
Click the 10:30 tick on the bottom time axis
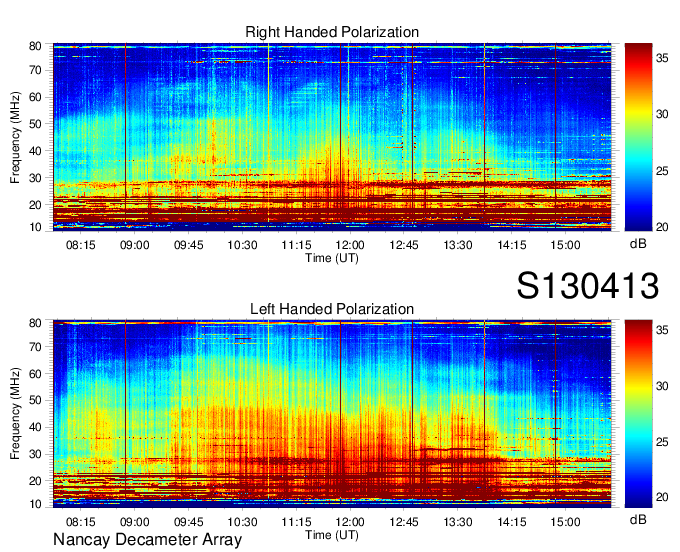[x=242, y=522]
